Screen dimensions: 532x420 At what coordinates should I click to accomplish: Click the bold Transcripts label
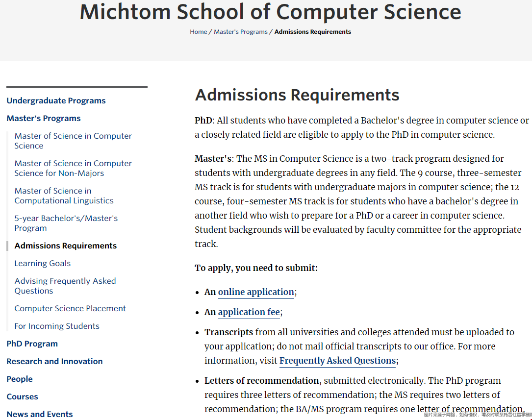tap(228, 332)
